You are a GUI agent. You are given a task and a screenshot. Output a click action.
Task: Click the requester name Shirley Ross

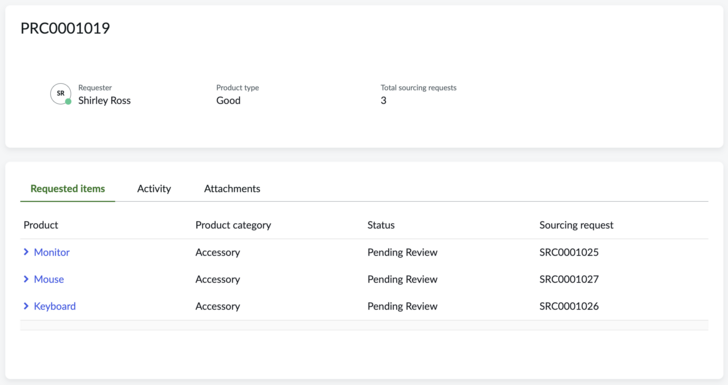[x=104, y=100]
